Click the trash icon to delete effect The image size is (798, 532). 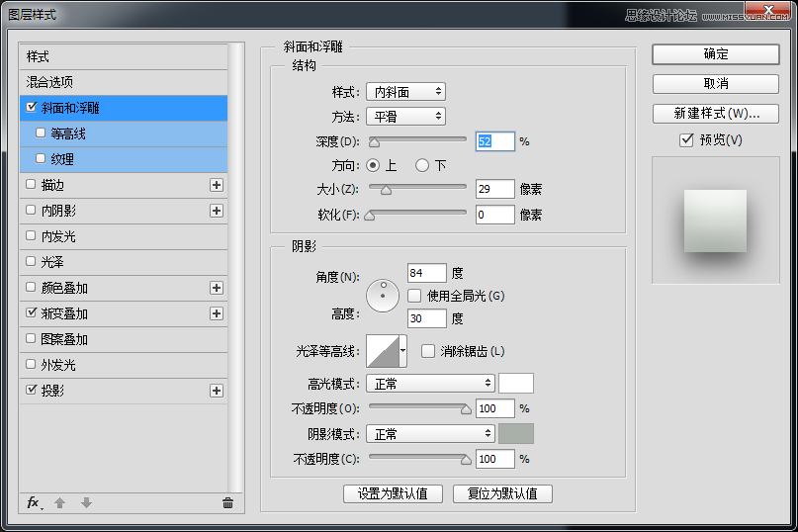pyautogui.click(x=227, y=502)
